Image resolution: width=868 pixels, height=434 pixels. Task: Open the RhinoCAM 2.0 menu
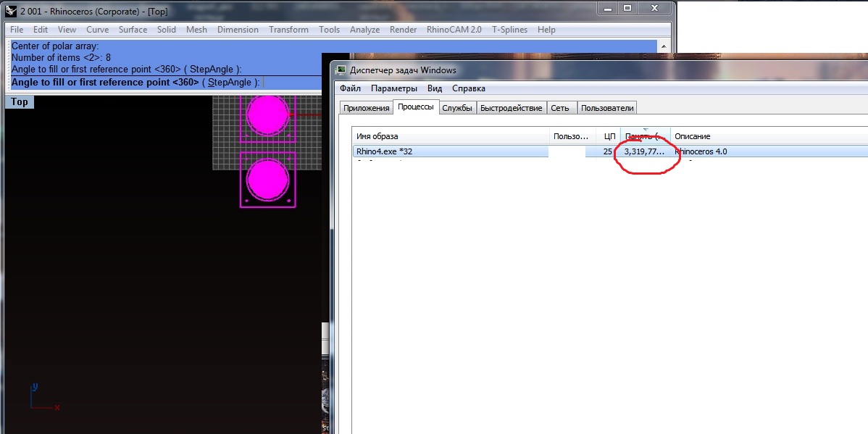click(454, 30)
